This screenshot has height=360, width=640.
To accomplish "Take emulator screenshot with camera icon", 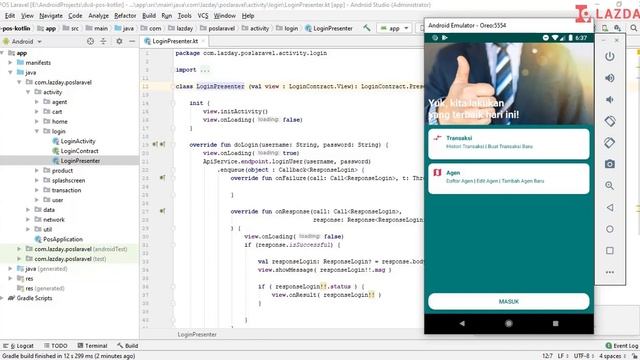I will [x=609, y=164].
